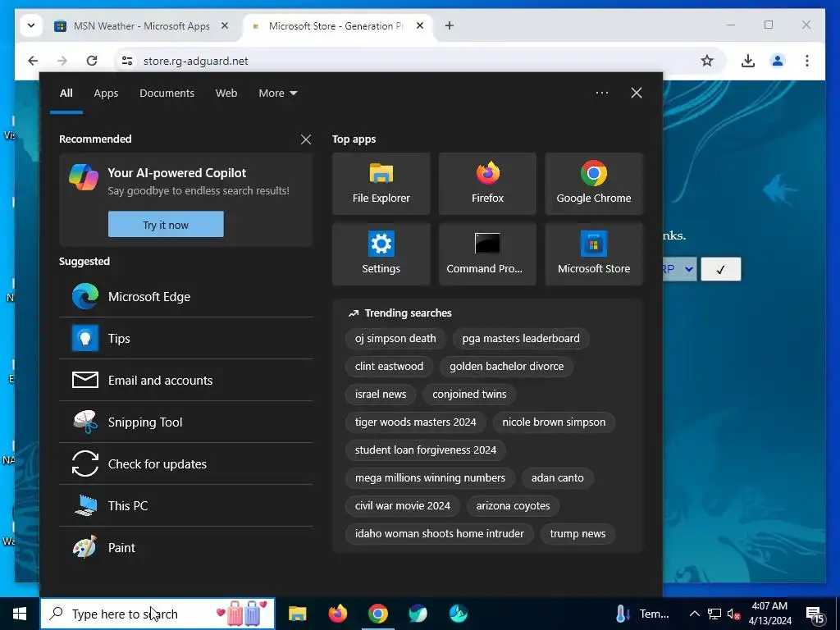The image size is (840, 630).
Task: Open Email and accounts settings
Action: pyautogui.click(x=186, y=381)
